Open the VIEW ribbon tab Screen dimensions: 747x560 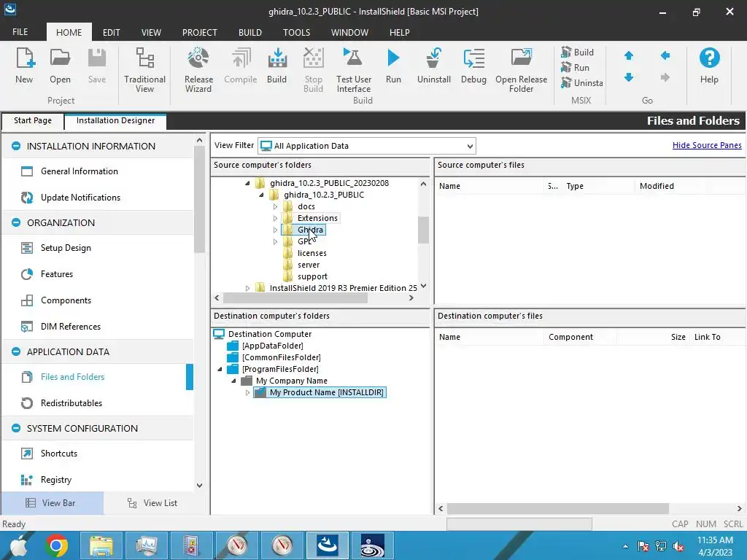pos(151,32)
